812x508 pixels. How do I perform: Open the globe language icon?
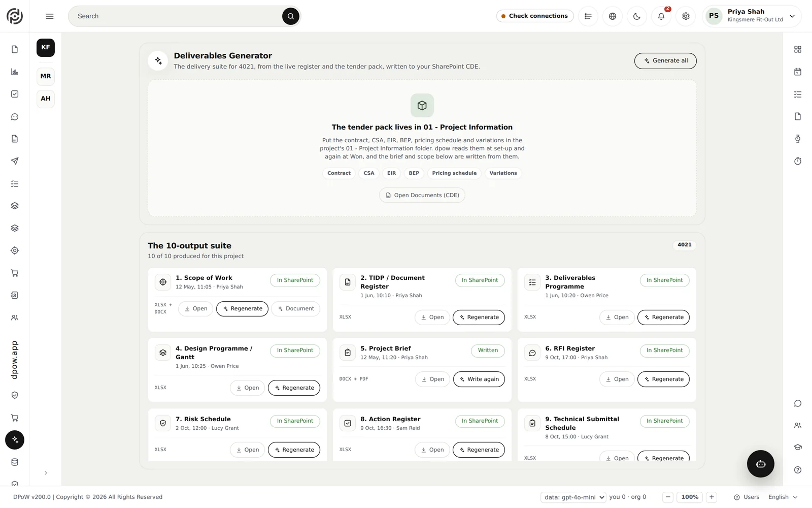click(x=613, y=16)
